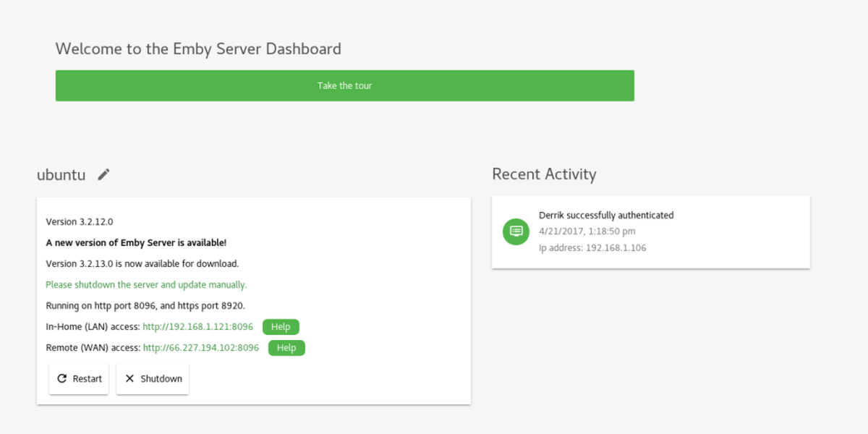Viewport: 868px width, 434px height.
Task: Click the 'Derrik successfully authenticated' entry
Action: (x=606, y=215)
